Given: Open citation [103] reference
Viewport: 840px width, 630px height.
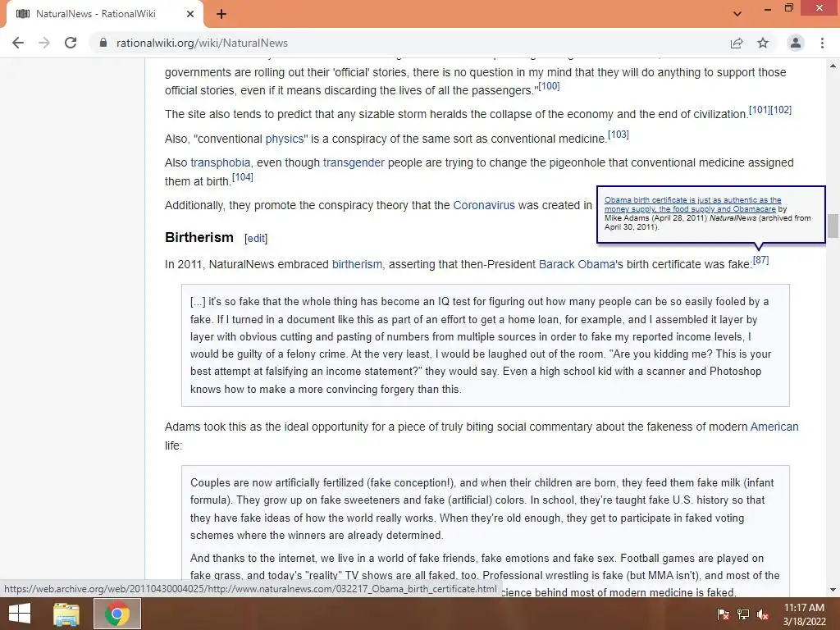Looking at the screenshot, I should pos(619,134).
